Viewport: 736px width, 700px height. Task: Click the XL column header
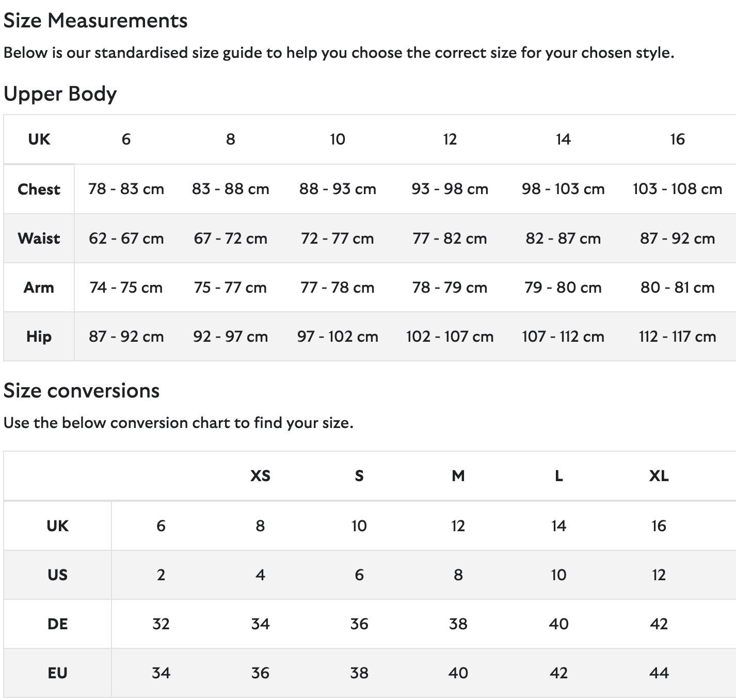659,476
